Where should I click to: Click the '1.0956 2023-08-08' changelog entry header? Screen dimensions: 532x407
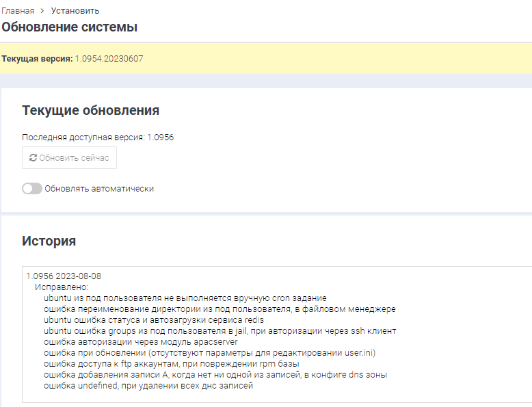(x=64, y=276)
